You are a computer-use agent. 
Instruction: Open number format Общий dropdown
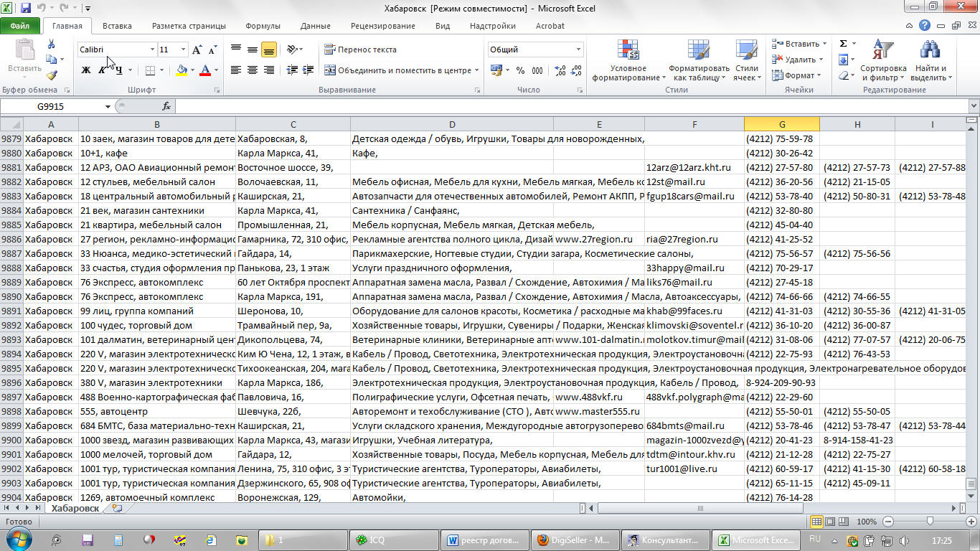(578, 50)
